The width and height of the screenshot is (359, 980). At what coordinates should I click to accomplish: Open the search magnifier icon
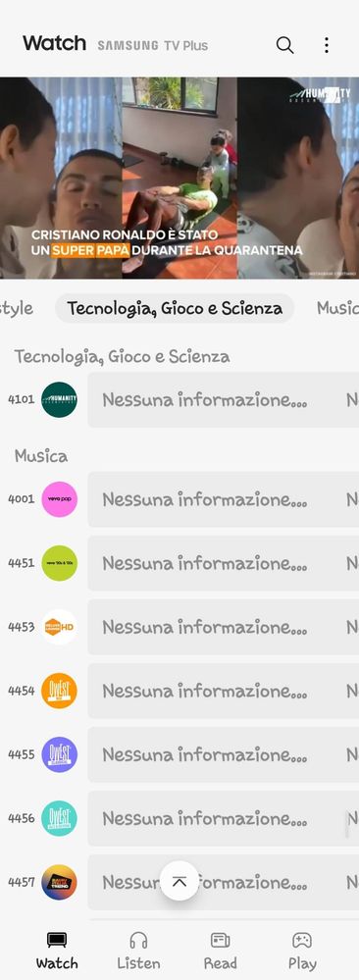[x=284, y=45]
